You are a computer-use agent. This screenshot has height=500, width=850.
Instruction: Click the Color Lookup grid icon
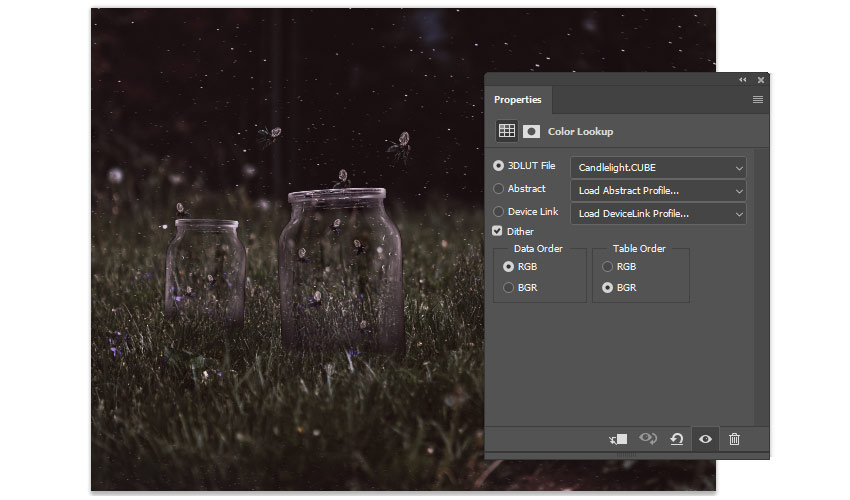coord(507,131)
